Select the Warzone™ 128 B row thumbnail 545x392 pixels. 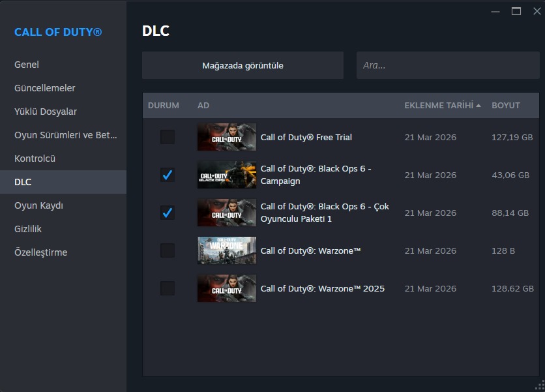tap(227, 250)
